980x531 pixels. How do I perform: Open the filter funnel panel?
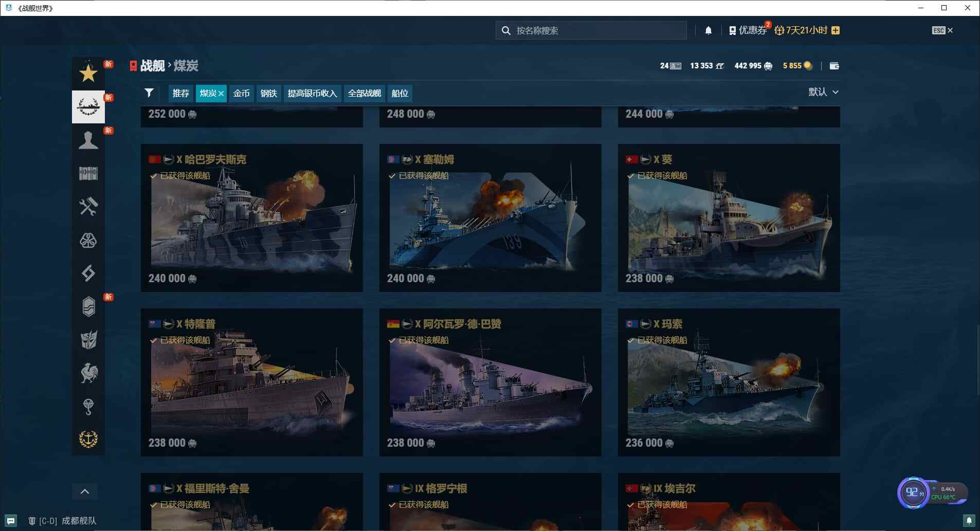click(x=149, y=93)
